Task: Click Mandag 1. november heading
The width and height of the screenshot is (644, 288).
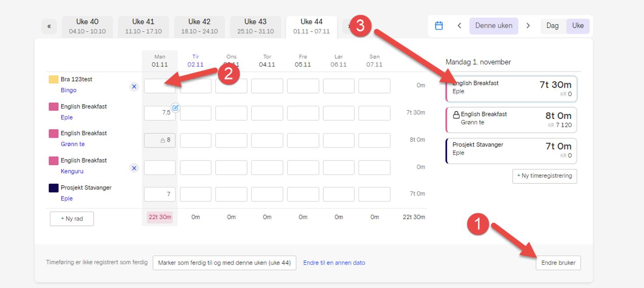Action: pyautogui.click(x=478, y=62)
